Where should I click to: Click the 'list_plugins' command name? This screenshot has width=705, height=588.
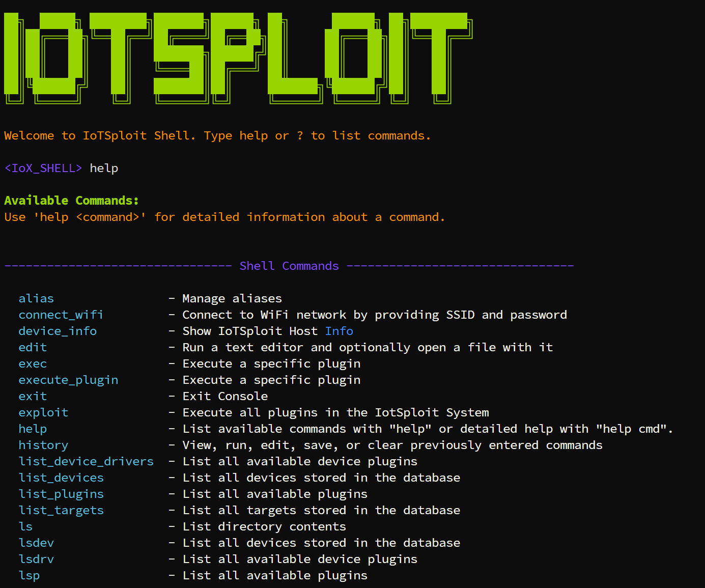[61, 494]
